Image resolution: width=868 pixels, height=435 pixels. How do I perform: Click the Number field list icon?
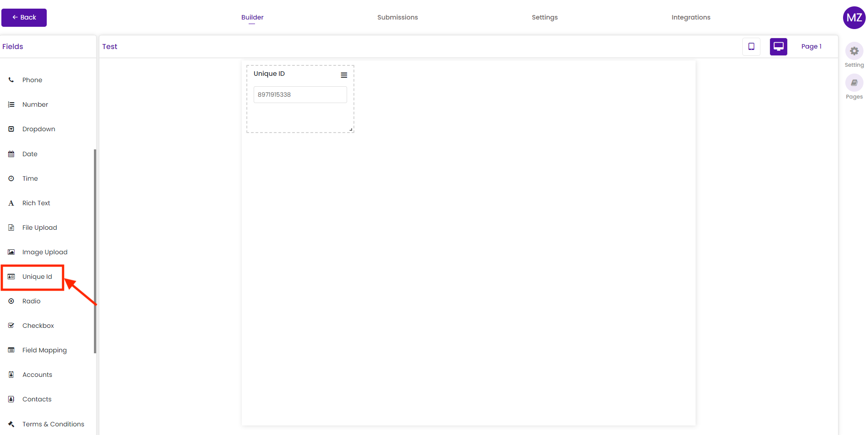[x=11, y=104]
